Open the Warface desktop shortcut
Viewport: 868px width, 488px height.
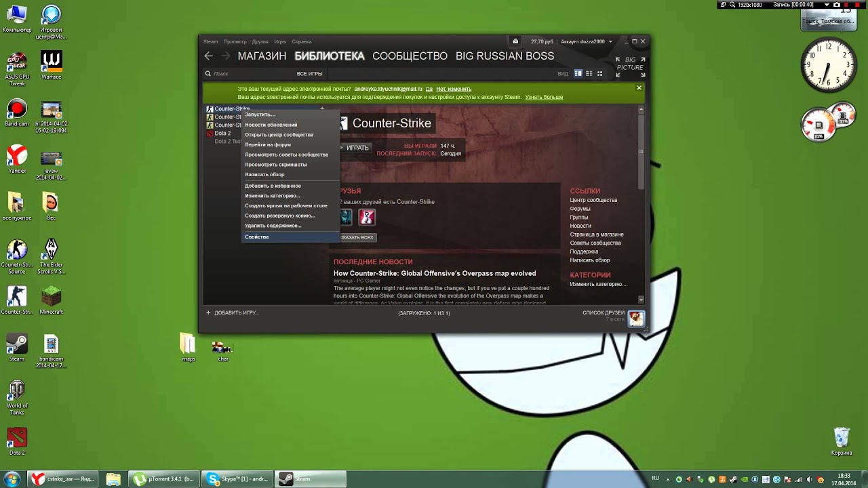pyautogui.click(x=51, y=65)
